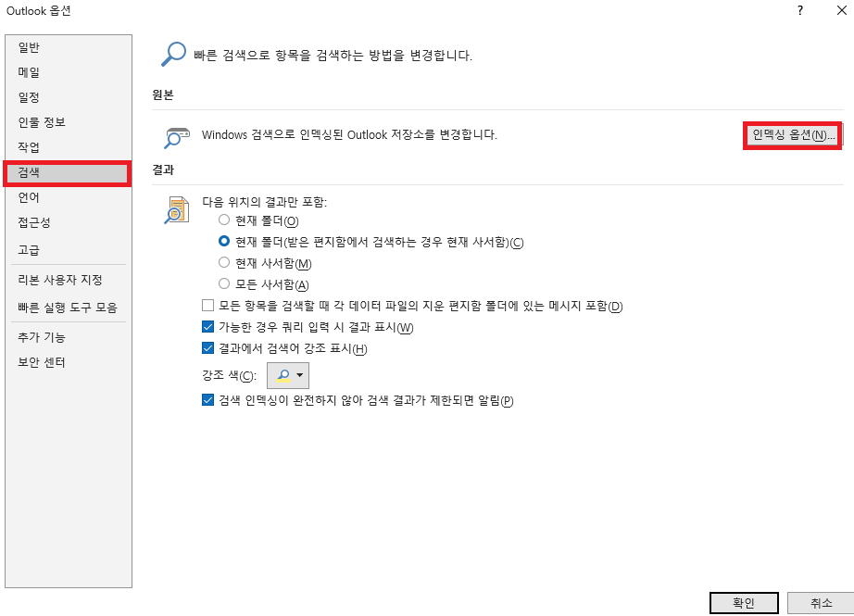854x616 pixels.
Task: Select 현재 폴더(받은 편지함에서 검색하는 경우 현재 사서함) option
Action: [x=224, y=241]
